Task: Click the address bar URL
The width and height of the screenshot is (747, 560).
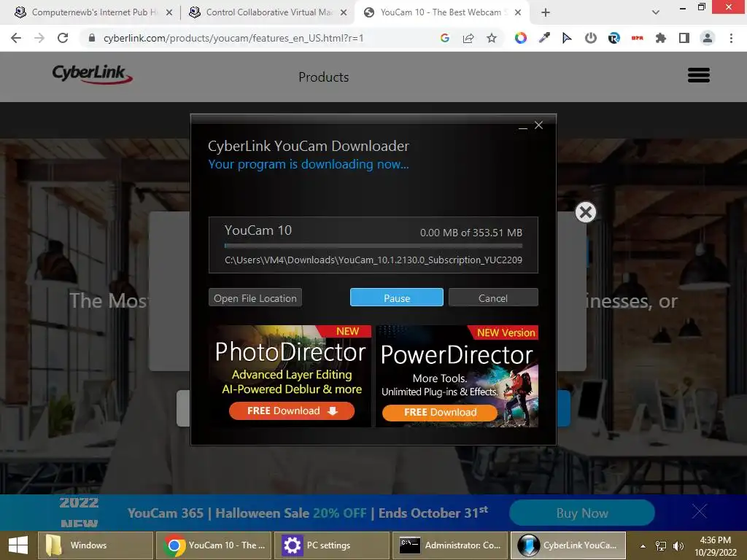Action: point(233,38)
